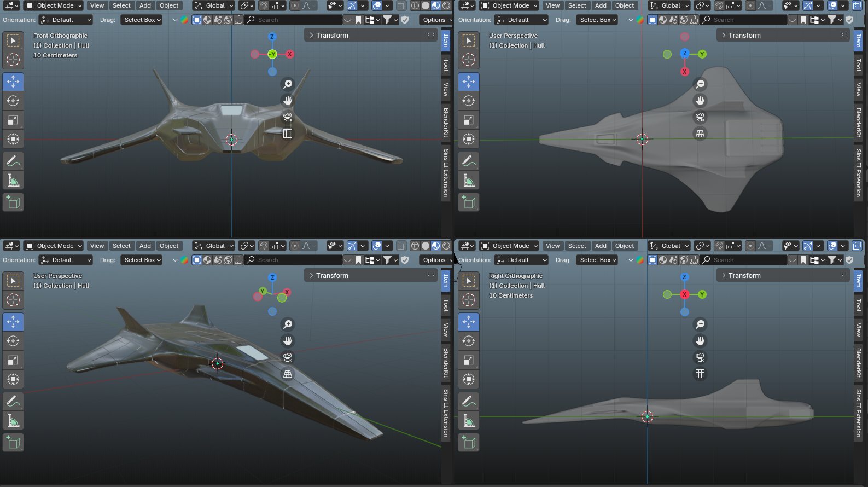Viewport: 868px width, 487px height.
Task: Select the Rotate tool in top-left viewport
Action: [13, 101]
